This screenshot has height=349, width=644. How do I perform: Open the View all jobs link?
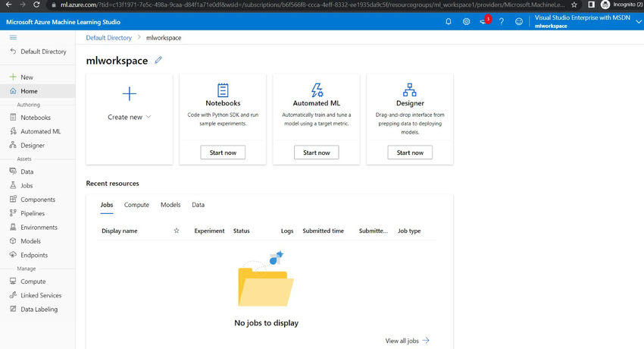click(407, 341)
